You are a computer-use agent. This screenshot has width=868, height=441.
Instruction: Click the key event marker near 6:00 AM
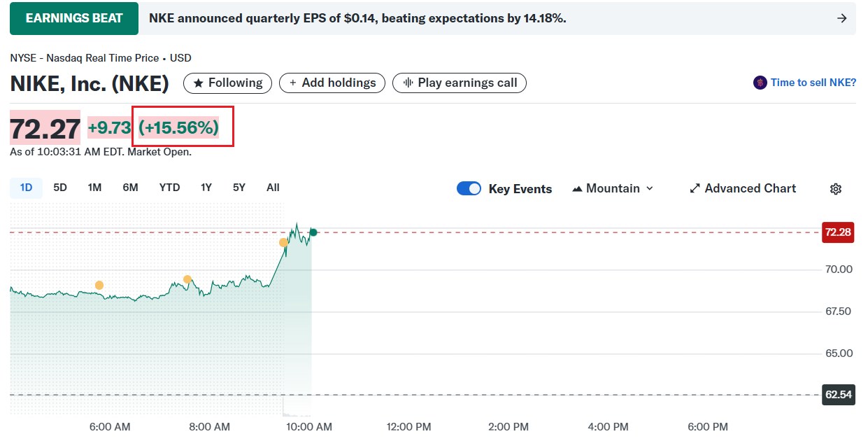click(x=99, y=285)
